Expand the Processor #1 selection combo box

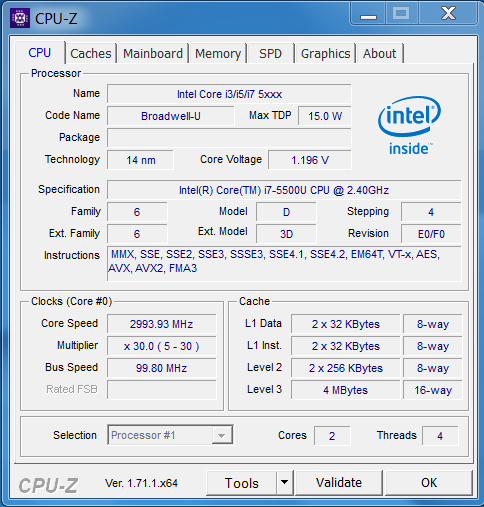[170, 435]
